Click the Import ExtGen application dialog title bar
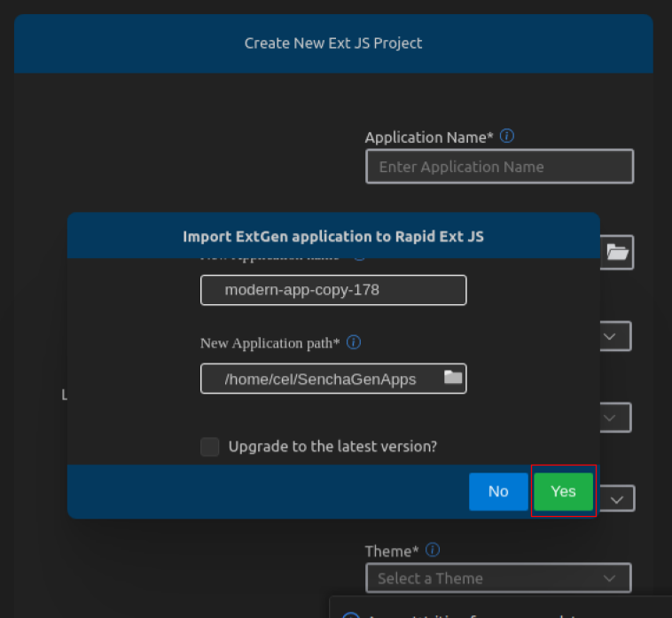 pos(333,237)
